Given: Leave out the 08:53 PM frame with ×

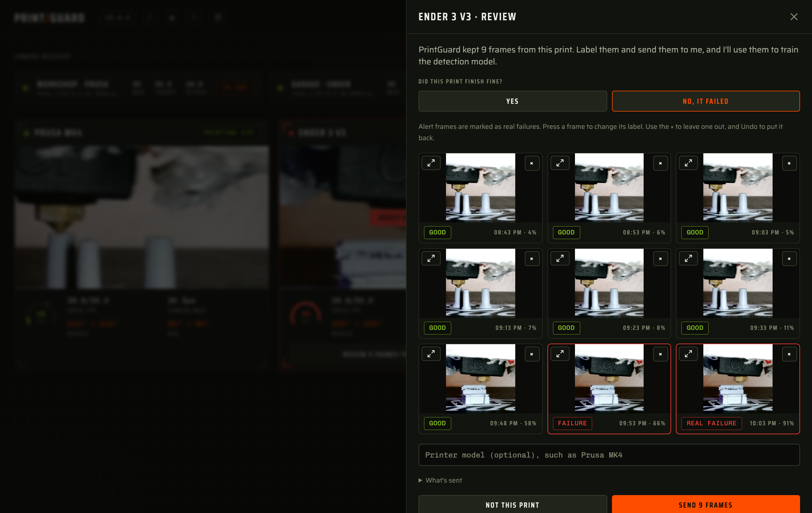Looking at the screenshot, I should coord(660,163).
